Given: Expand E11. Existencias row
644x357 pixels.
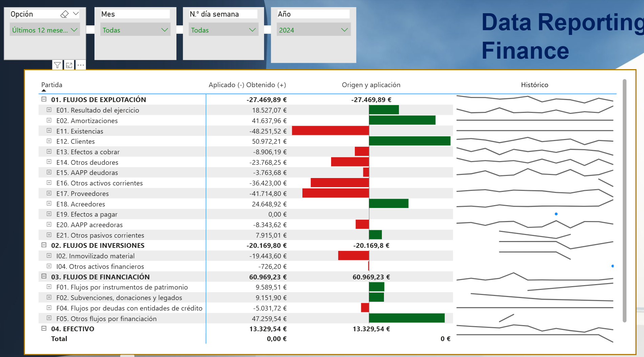Looking at the screenshot, I should pos(49,131).
